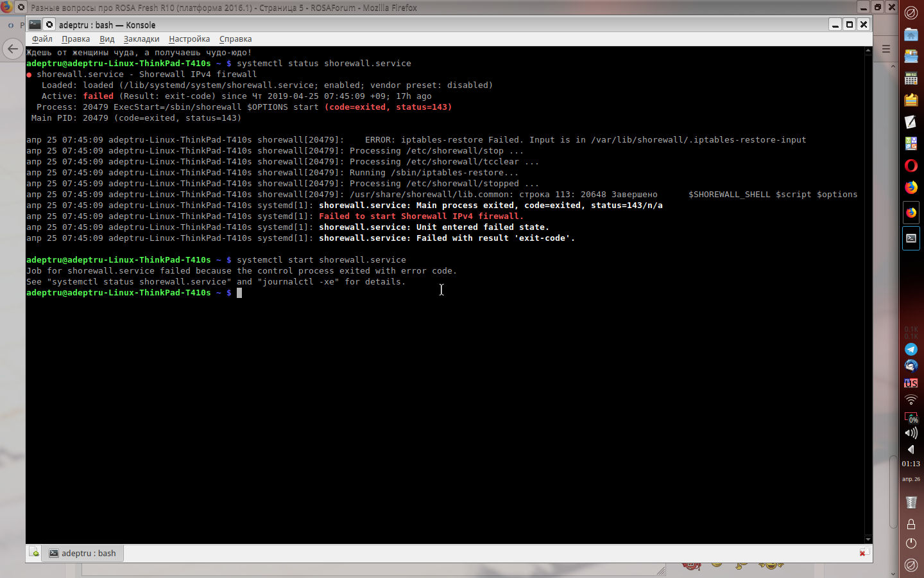
Task: Open the Firefox window menu icon
Action: coord(6,8)
